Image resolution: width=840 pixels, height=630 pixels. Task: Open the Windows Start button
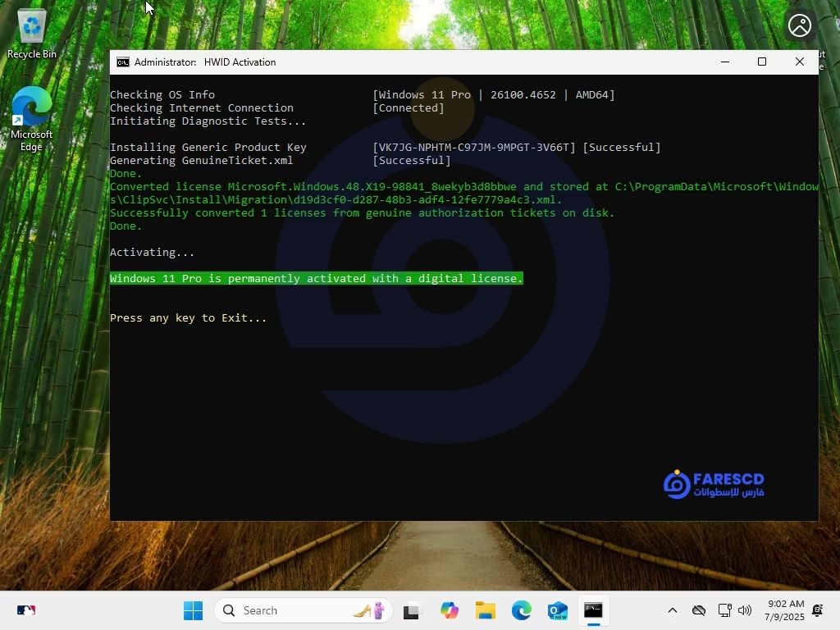pos(193,610)
